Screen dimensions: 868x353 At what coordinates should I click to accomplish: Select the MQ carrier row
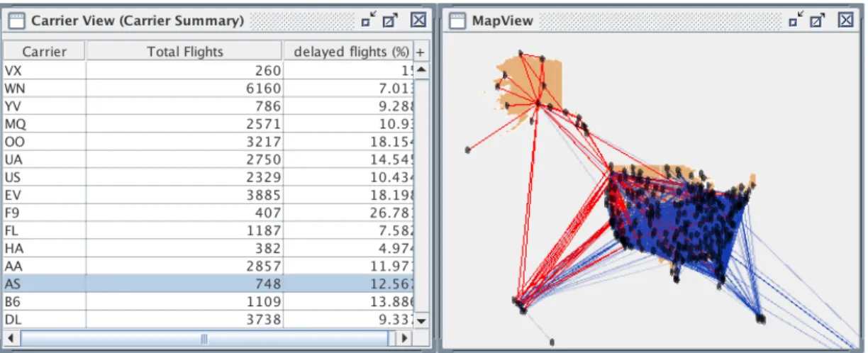point(208,123)
